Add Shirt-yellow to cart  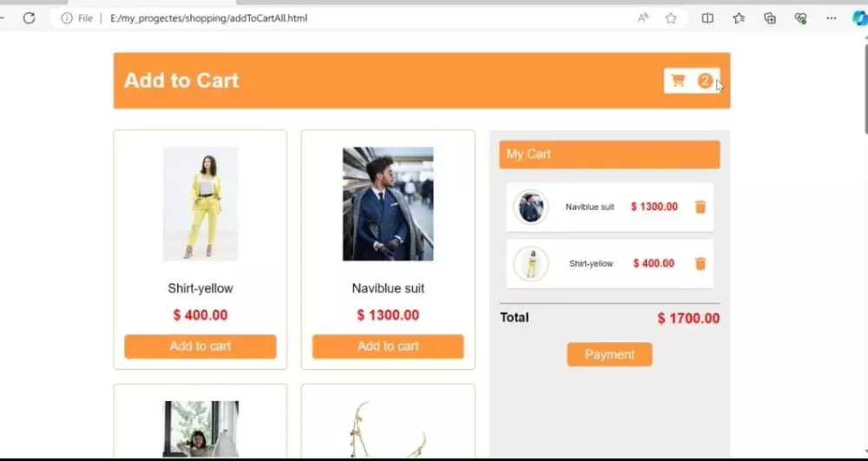click(x=201, y=346)
